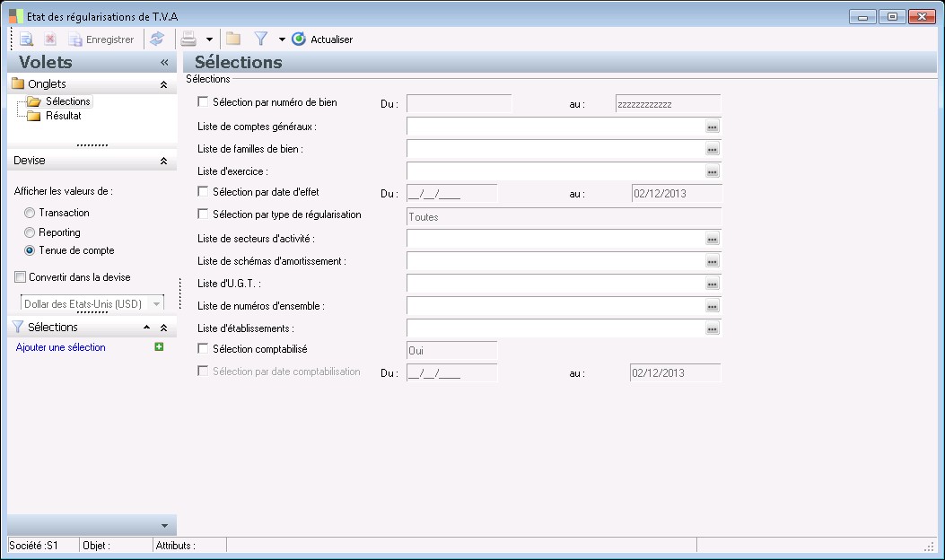Select the Sélections item under Onglets
Image resolution: width=945 pixels, height=560 pixels.
[x=67, y=101]
